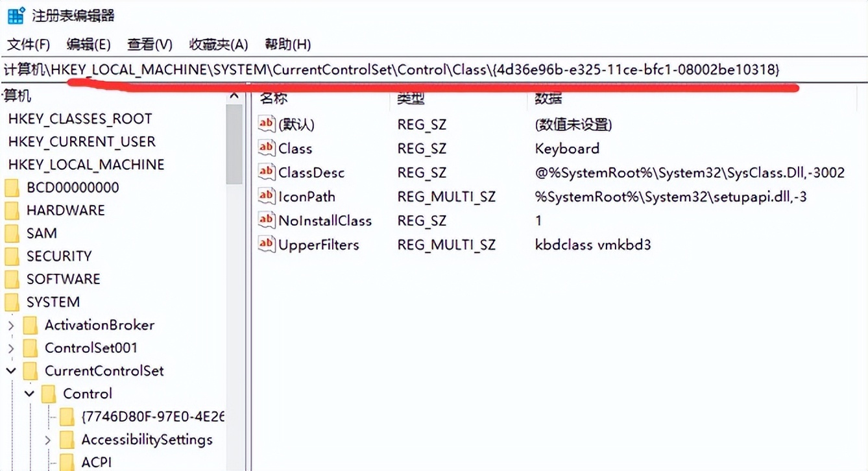Click the ab icon next to UpperFilters
Viewport: 868px width, 471px height.
coord(265,245)
